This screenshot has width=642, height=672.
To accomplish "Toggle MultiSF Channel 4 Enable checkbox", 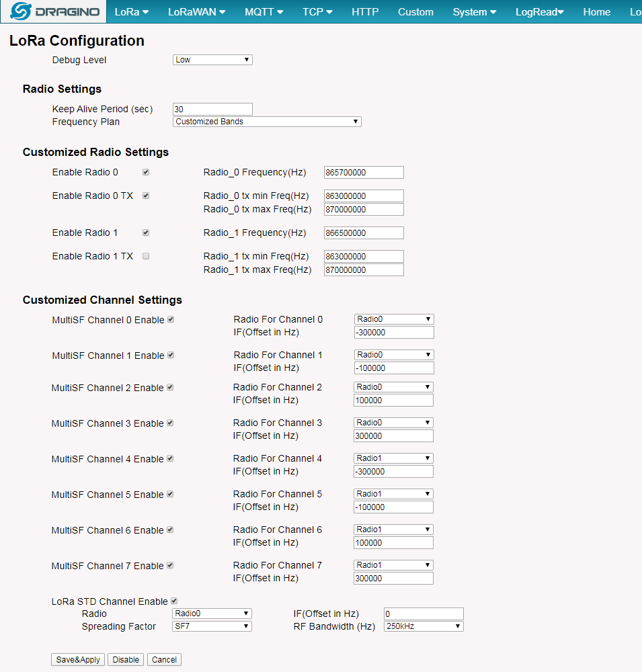I will click(170, 458).
